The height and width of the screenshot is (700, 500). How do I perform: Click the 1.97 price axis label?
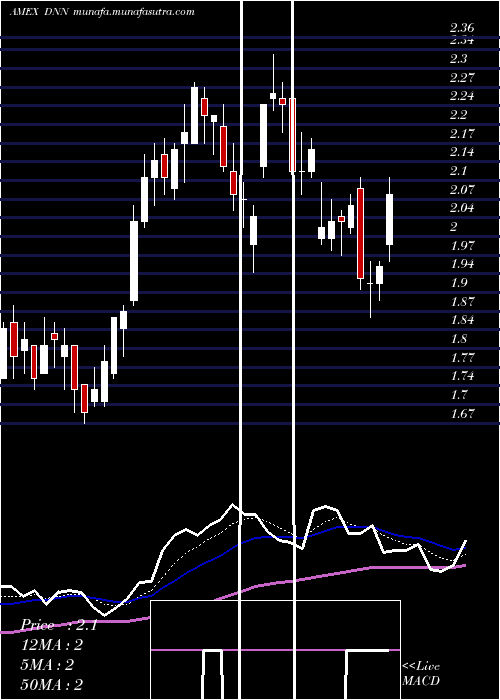[462, 245]
